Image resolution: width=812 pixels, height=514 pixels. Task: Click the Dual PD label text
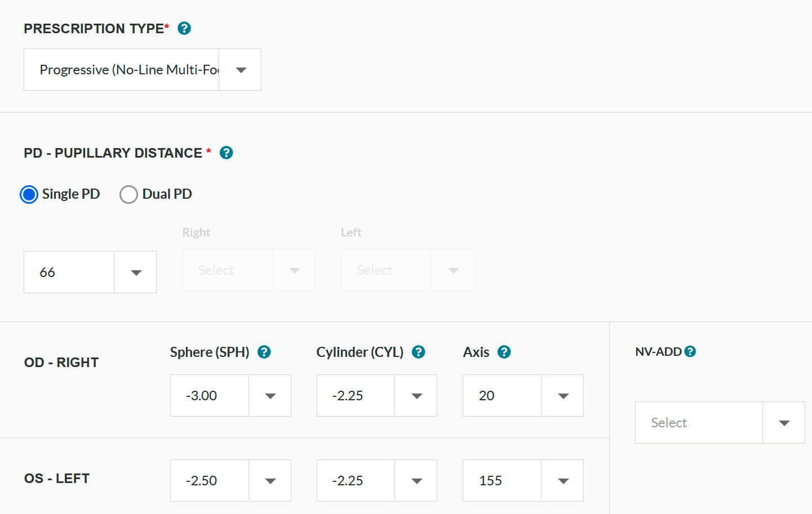[167, 194]
